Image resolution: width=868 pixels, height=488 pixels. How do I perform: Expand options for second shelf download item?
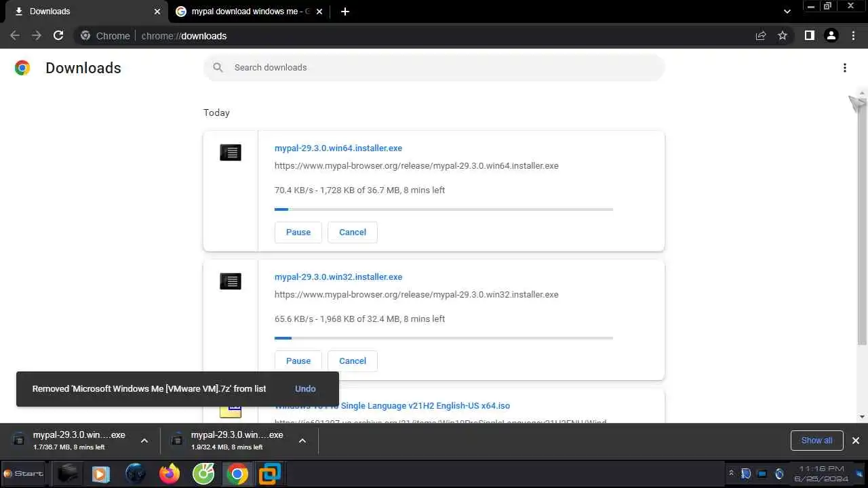(x=302, y=441)
